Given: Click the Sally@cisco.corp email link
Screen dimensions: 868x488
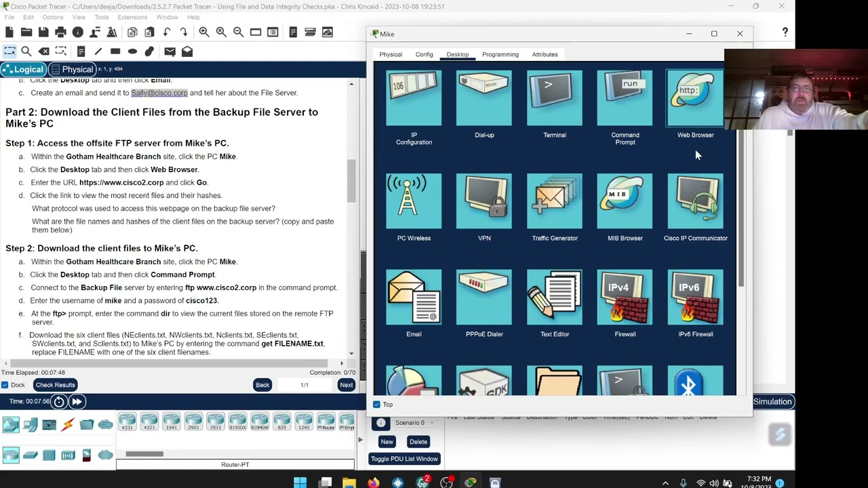Looking at the screenshot, I should pyautogui.click(x=159, y=93).
